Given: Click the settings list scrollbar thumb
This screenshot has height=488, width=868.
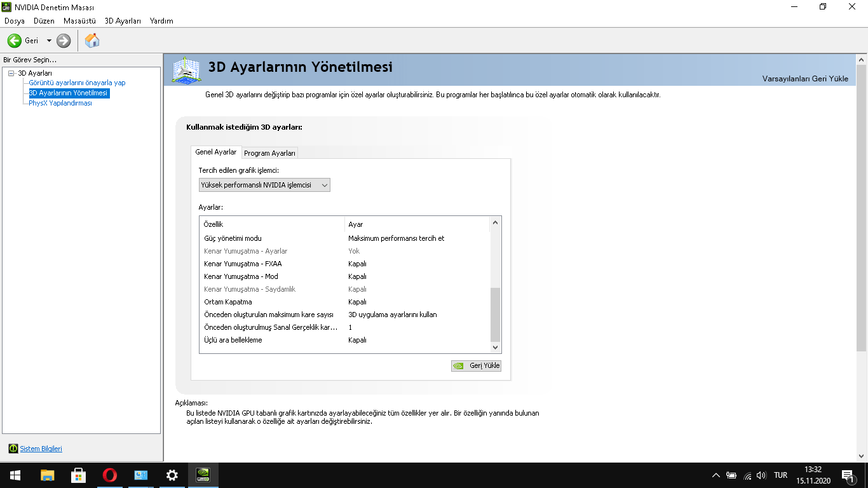Looking at the screenshot, I should tap(496, 315).
